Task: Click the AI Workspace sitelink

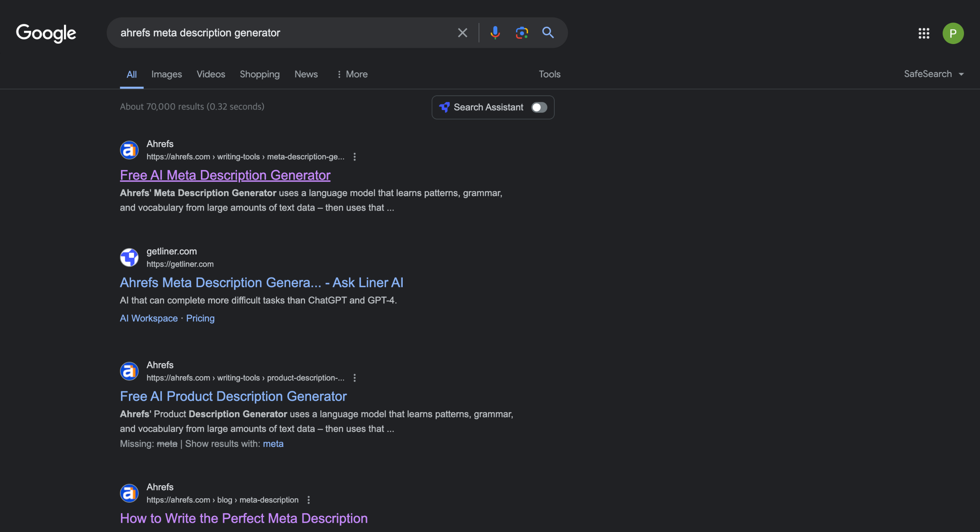Action: [x=149, y=318]
